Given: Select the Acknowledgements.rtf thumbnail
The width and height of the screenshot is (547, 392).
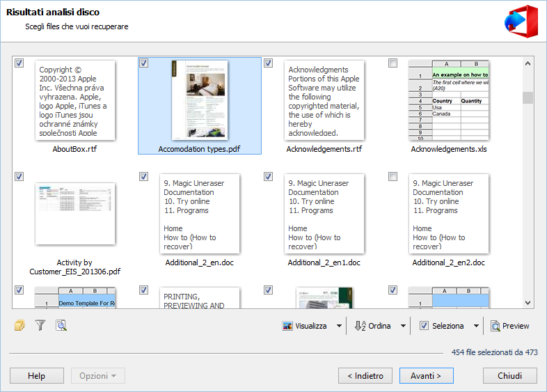Looking at the screenshot, I should coord(324,100).
